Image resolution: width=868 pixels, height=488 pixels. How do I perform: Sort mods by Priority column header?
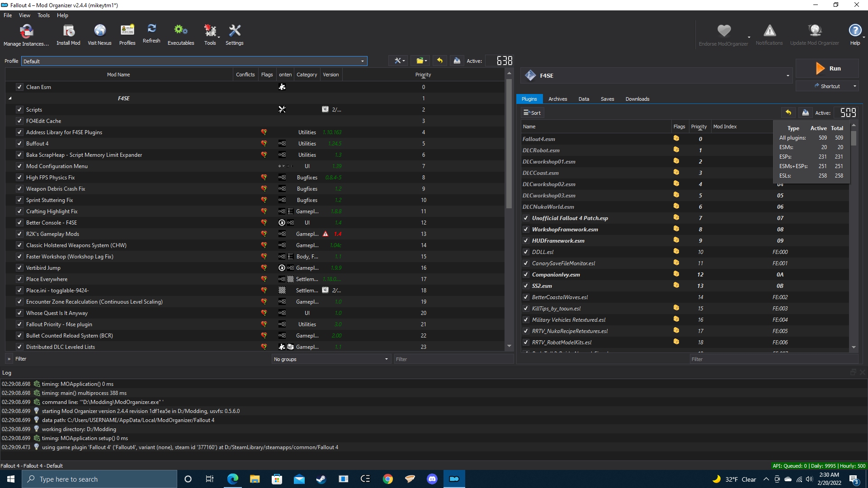[423, 75]
